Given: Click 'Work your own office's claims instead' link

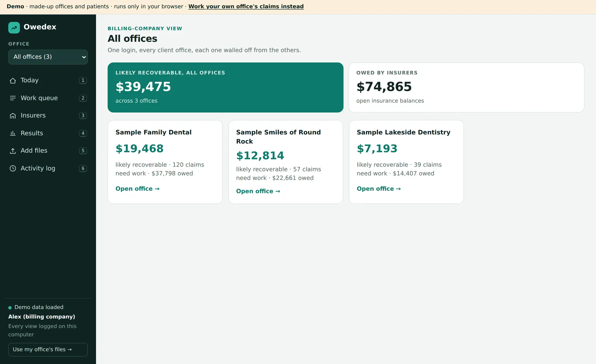Looking at the screenshot, I should pyautogui.click(x=246, y=6).
